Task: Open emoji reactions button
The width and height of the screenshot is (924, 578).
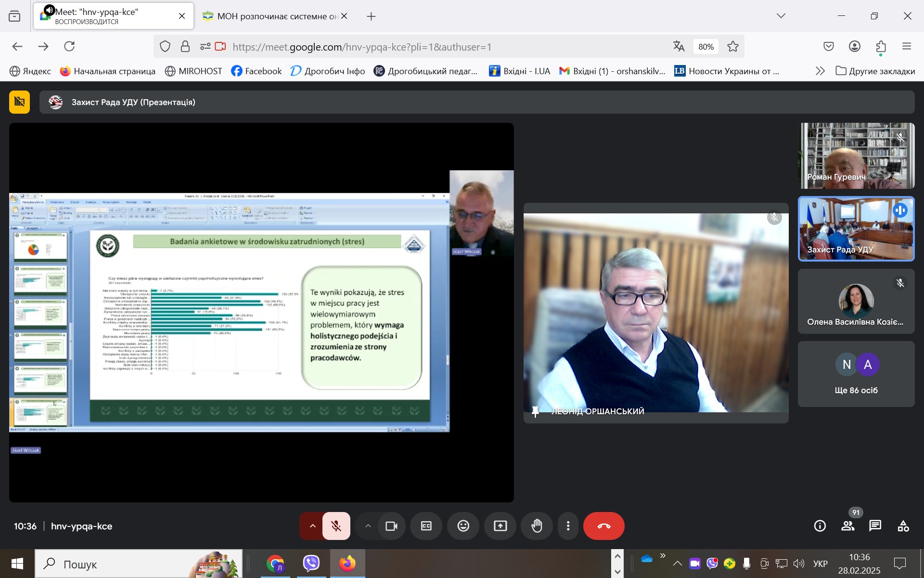Action: pyautogui.click(x=463, y=526)
